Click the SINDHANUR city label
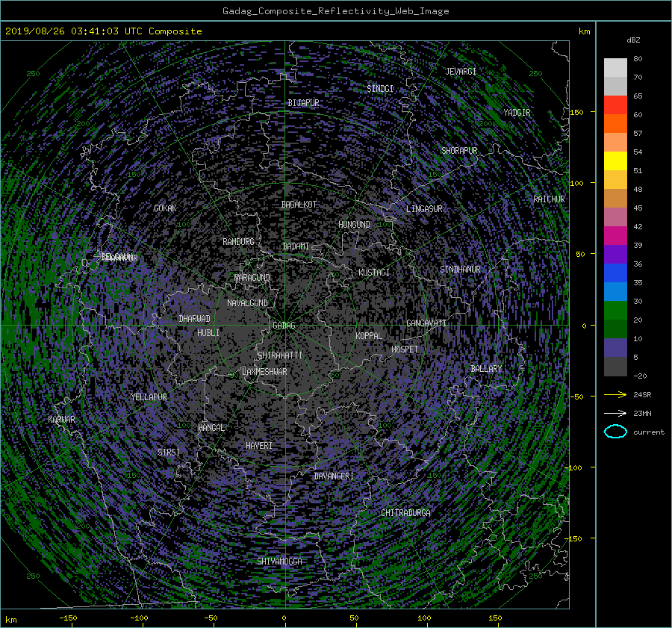 click(460, 270)
